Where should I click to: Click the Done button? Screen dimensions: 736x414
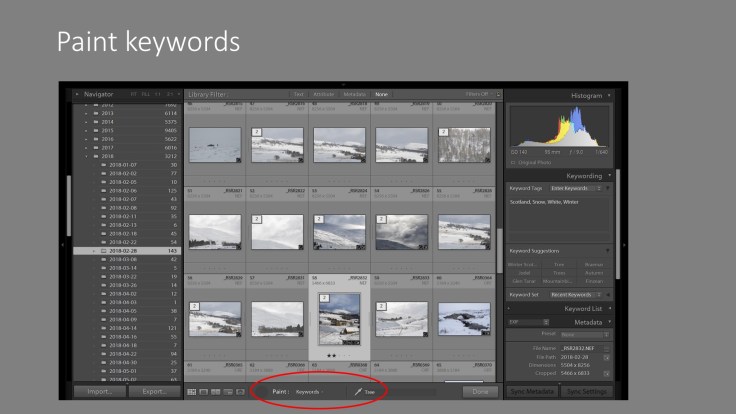tap(480, 392)
